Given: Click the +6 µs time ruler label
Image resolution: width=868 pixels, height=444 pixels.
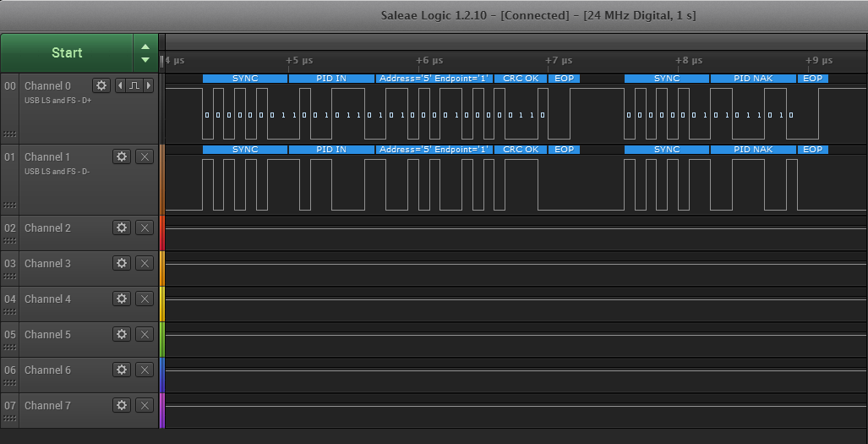Looking at the screenshot, I should [x=429, y=60].
